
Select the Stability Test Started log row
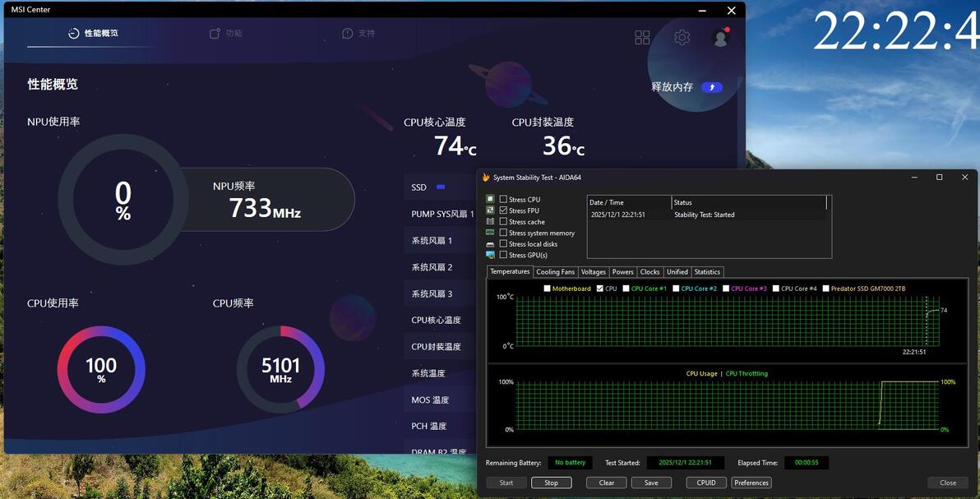[x=707, y=215]
